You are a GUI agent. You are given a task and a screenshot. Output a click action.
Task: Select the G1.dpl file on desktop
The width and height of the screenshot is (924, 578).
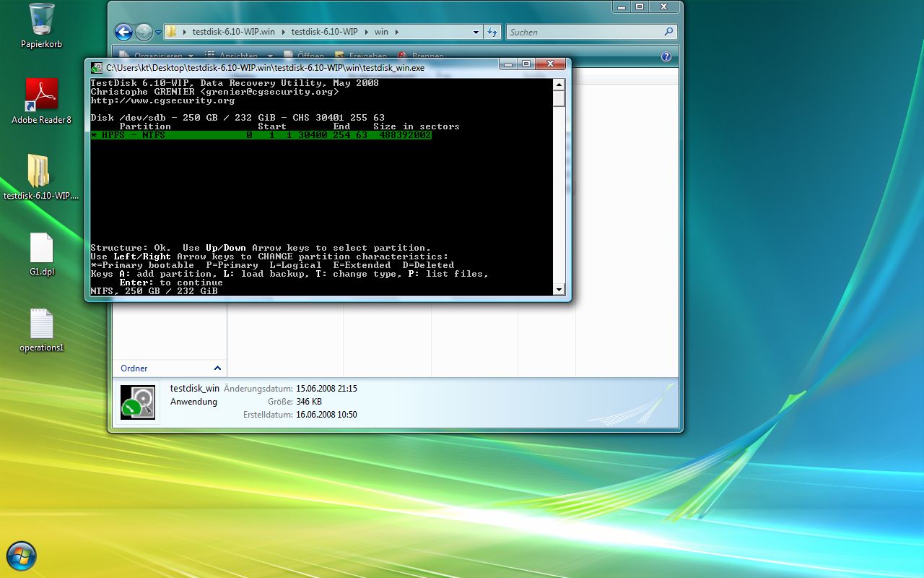42,254
